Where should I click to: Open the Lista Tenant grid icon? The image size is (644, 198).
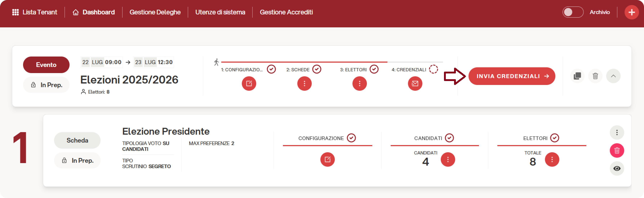click(x=15, y=12)
